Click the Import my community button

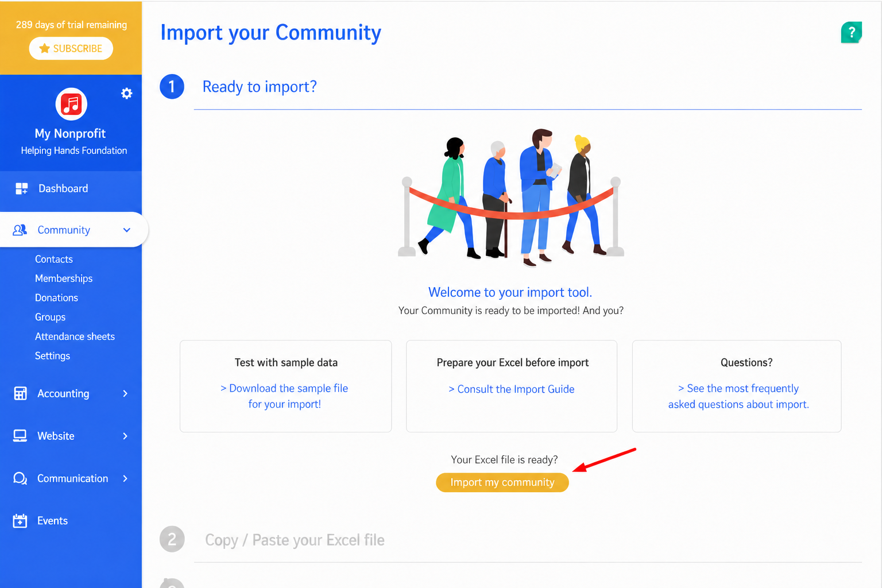[x=502, y=482]
